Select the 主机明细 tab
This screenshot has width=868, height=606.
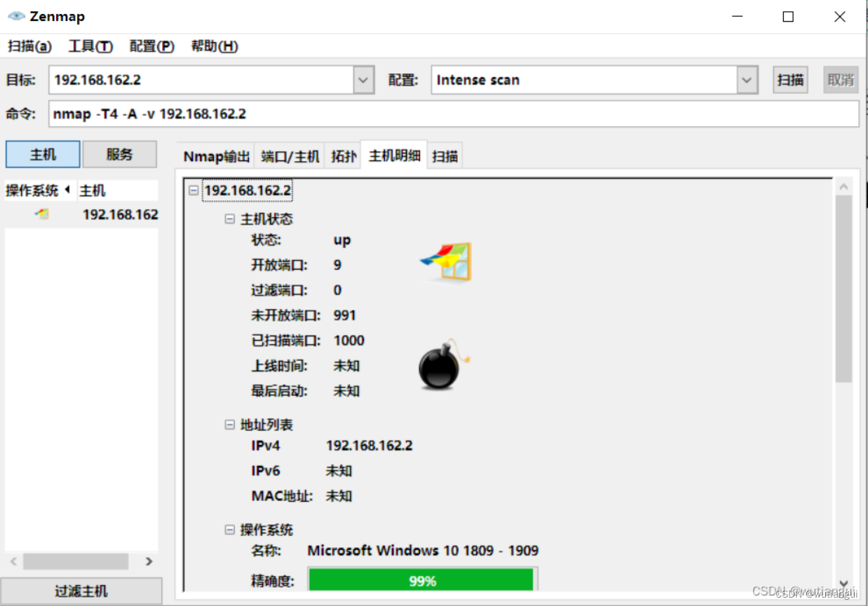coord(394,156)
